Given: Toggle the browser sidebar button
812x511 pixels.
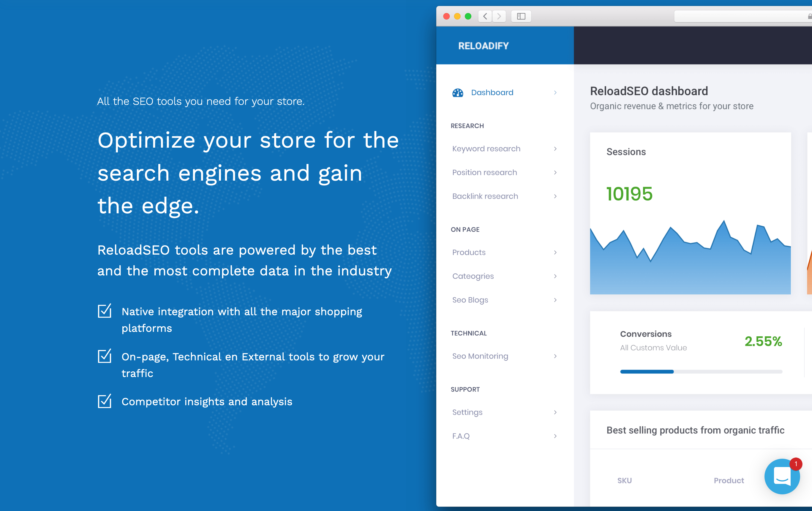Looking at the screenshot, I should pos(521,16).
